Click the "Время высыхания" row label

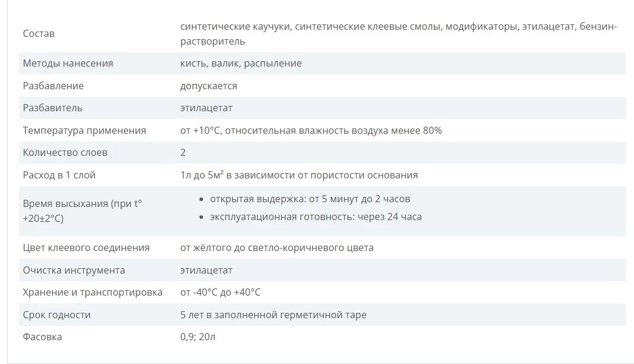click(x=82, y=211)
